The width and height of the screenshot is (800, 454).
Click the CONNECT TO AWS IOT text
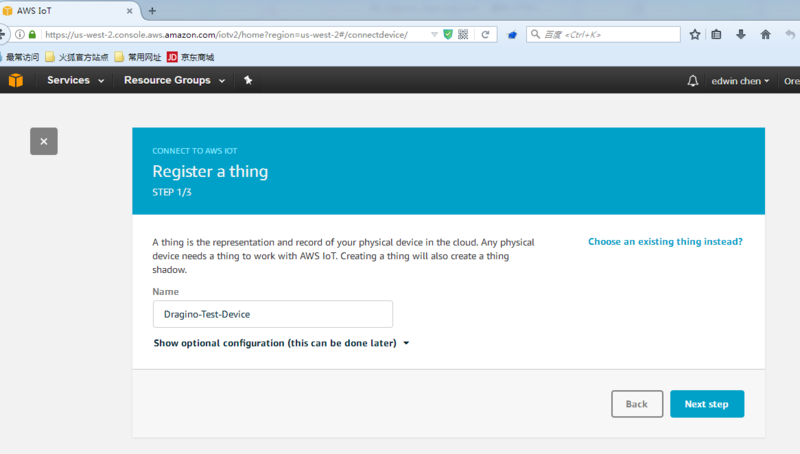click(x=194, y=151)
